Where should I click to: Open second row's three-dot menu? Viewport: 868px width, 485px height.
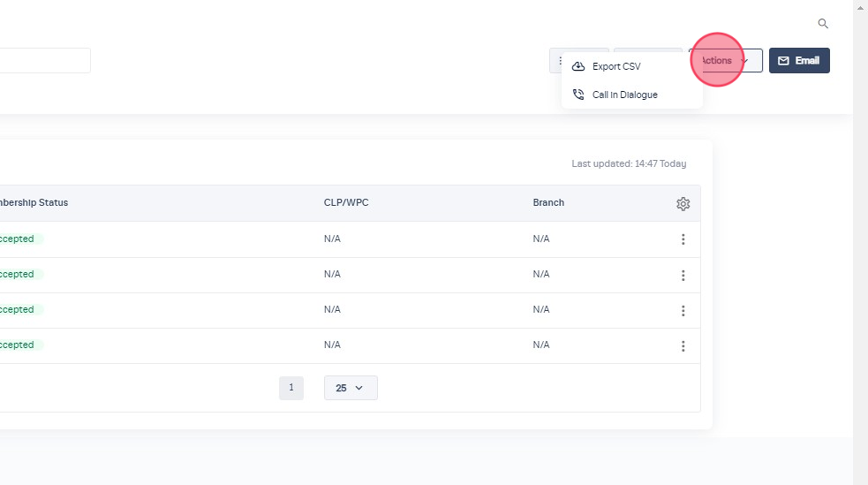[x=683, y=275]
